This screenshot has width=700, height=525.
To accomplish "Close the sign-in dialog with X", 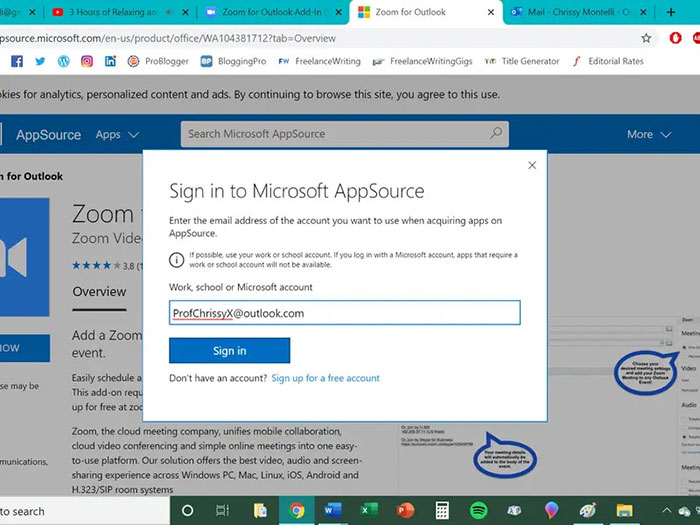I will click(532, 165).
